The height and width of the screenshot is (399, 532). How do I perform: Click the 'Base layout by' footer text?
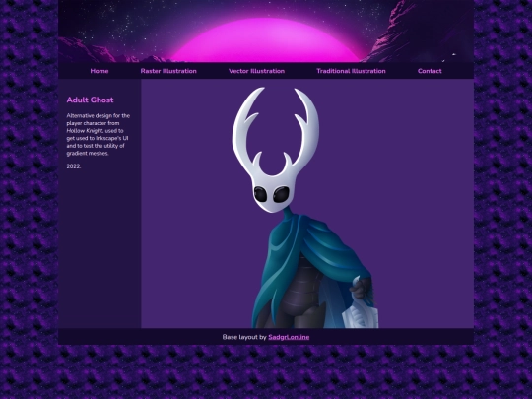244,337
